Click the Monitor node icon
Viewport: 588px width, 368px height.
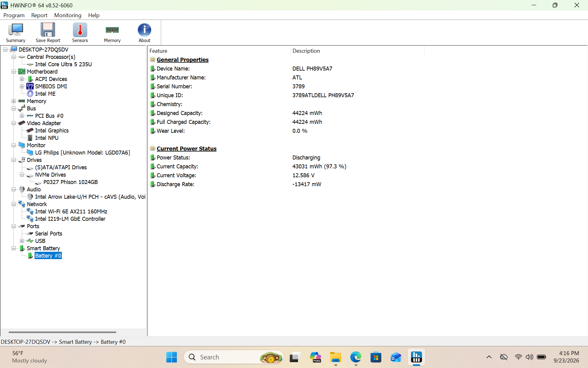point(22,145)
